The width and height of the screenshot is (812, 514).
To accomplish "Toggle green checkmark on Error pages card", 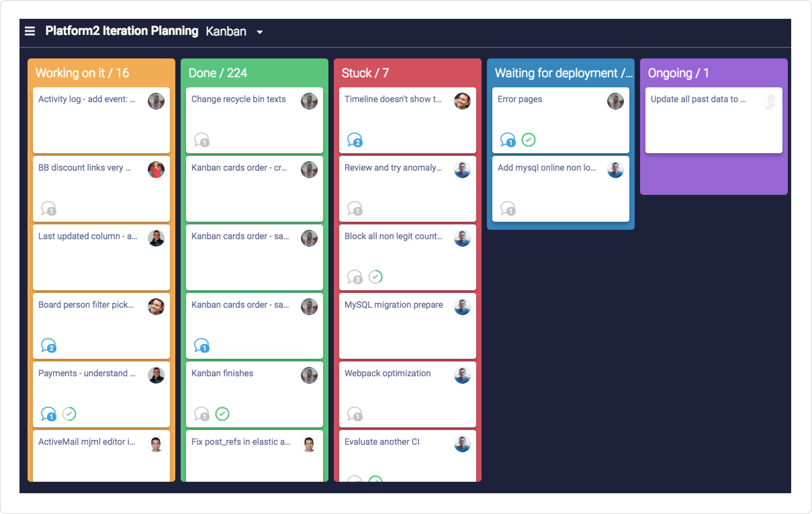I will (528, 140).
